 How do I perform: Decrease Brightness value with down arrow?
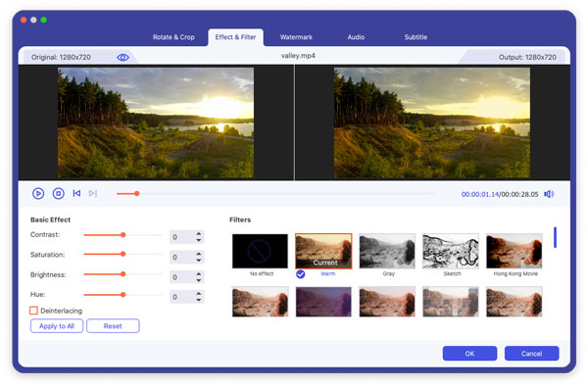[199, 280]
